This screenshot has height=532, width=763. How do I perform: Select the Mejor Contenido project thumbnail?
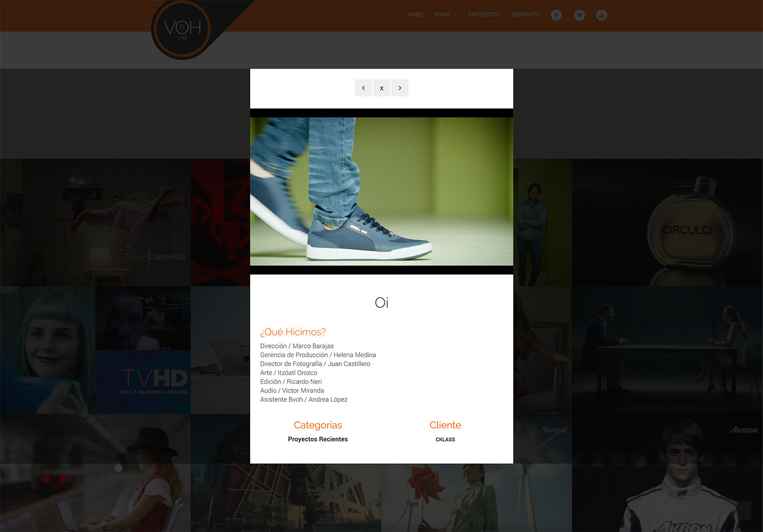(x=95, y=222)
